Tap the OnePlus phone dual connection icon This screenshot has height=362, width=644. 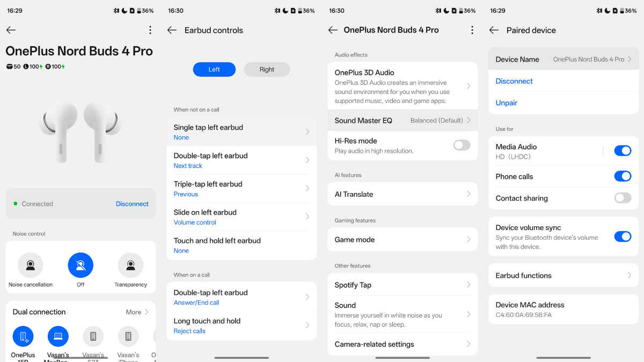(23, 336)
